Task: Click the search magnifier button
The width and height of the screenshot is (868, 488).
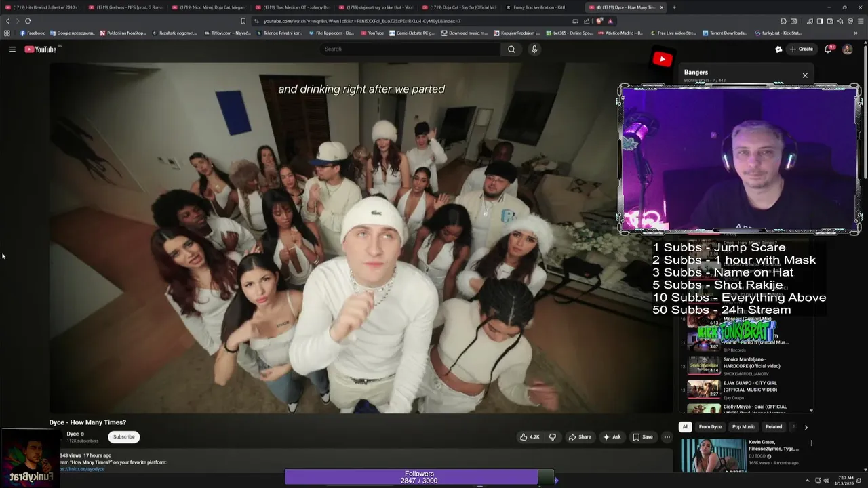Action: click(511, 49)
